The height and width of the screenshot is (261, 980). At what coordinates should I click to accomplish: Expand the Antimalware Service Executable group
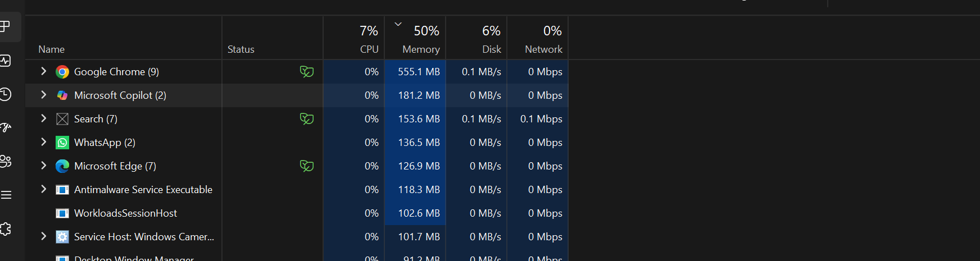tap(43, 189)
